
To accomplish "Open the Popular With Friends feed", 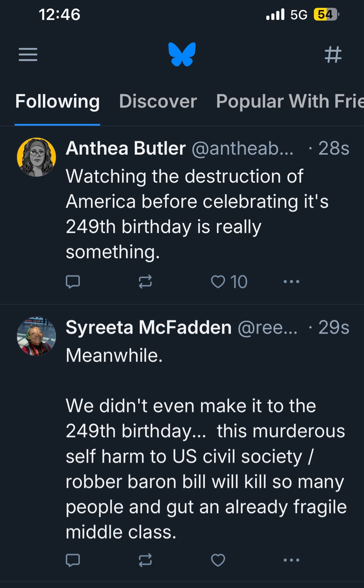I will [290, 102].
